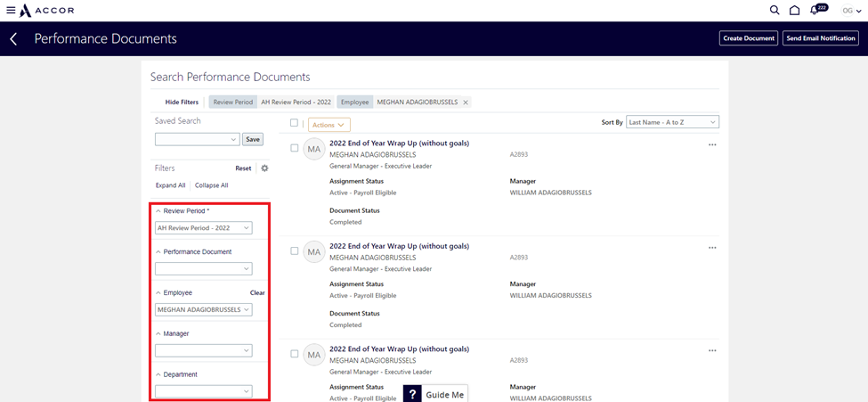The image size is (868, 402).
Task: Click Completed status in second result
Action: (345, 325)
